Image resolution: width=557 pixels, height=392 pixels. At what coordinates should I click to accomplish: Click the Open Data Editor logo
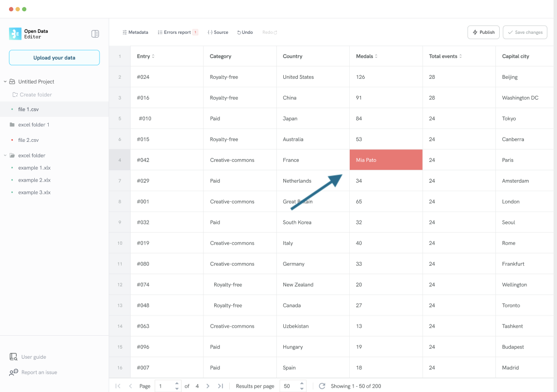[x=15, y=34]
